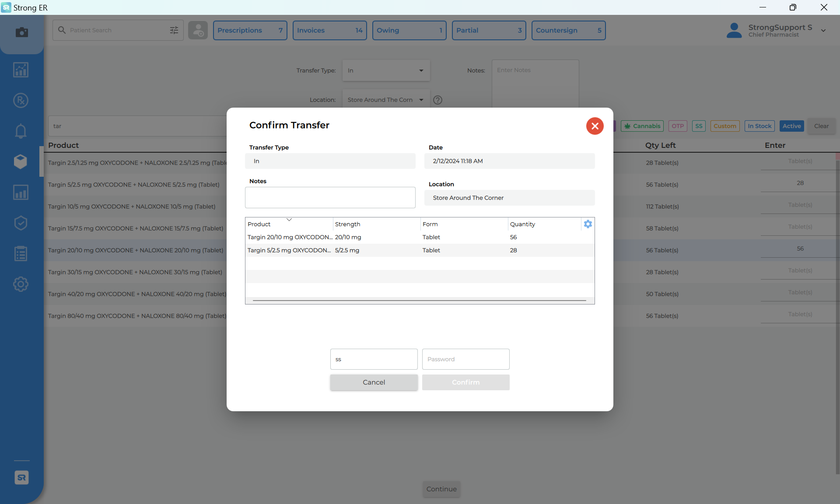Click the camera icon in sidebar
The height and width of the screenshot is (504, 840).
(x=21, y=32)
